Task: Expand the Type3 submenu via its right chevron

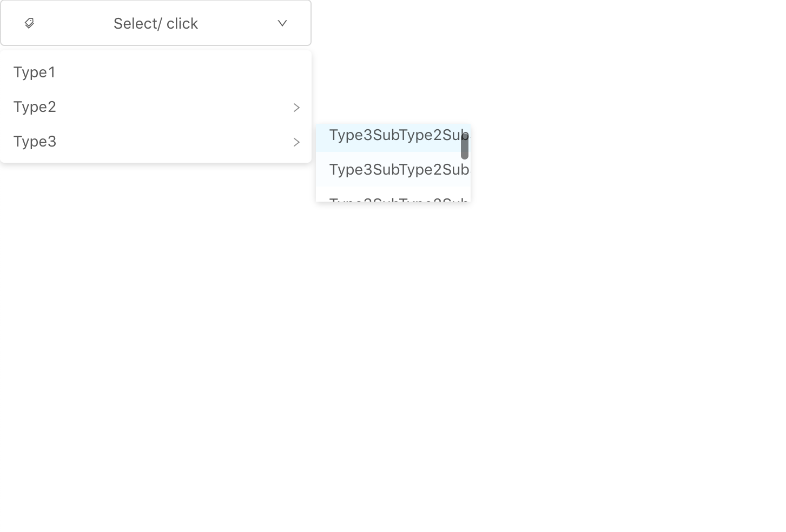Action: [x=296, y=142]
